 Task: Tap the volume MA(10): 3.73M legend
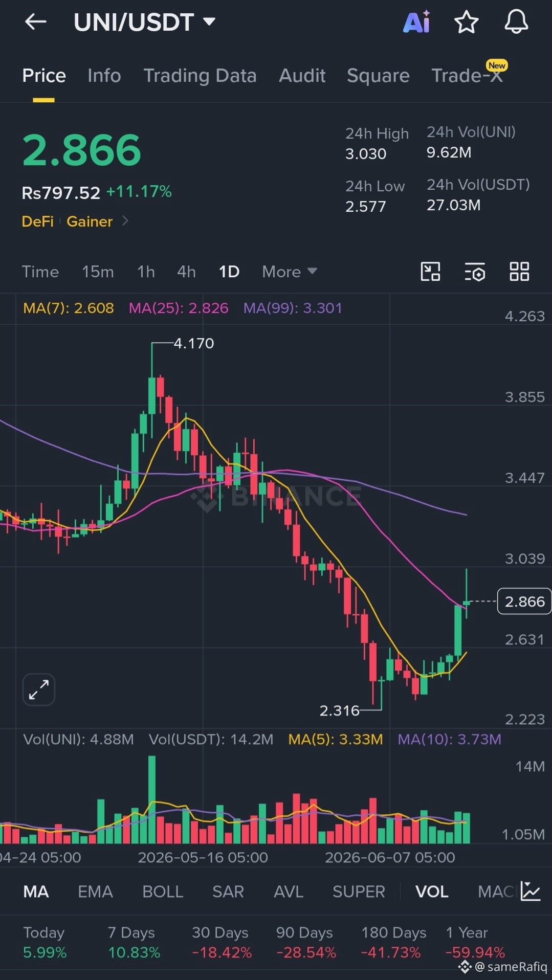click(x=450, y=739)
